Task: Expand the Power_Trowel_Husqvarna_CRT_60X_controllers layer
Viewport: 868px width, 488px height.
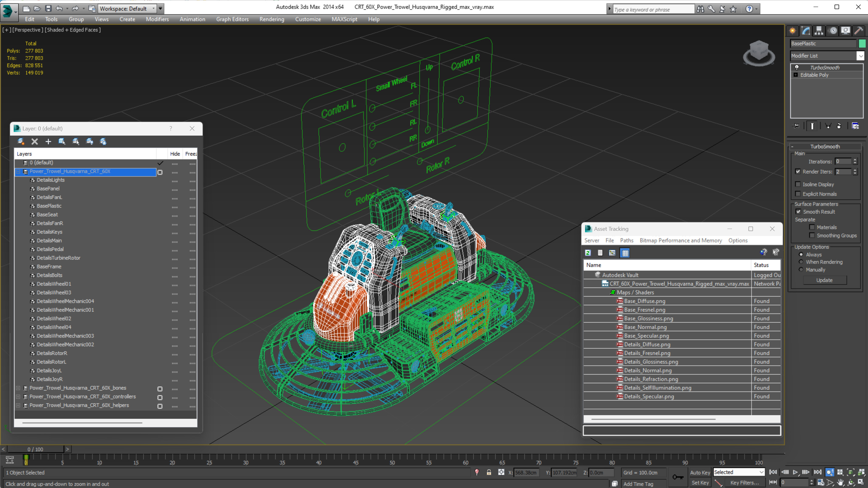Action: (18, 397)
